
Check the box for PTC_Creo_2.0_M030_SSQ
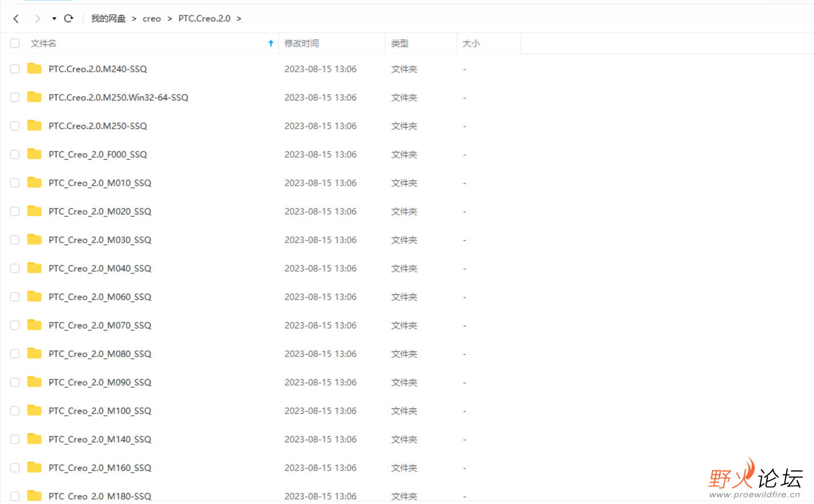(x=15, y=240)
